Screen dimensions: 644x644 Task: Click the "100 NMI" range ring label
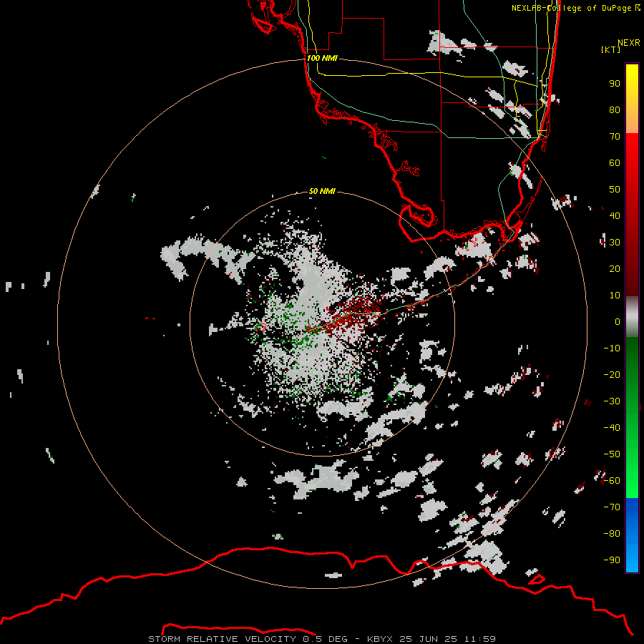click(x=322, y=58)
